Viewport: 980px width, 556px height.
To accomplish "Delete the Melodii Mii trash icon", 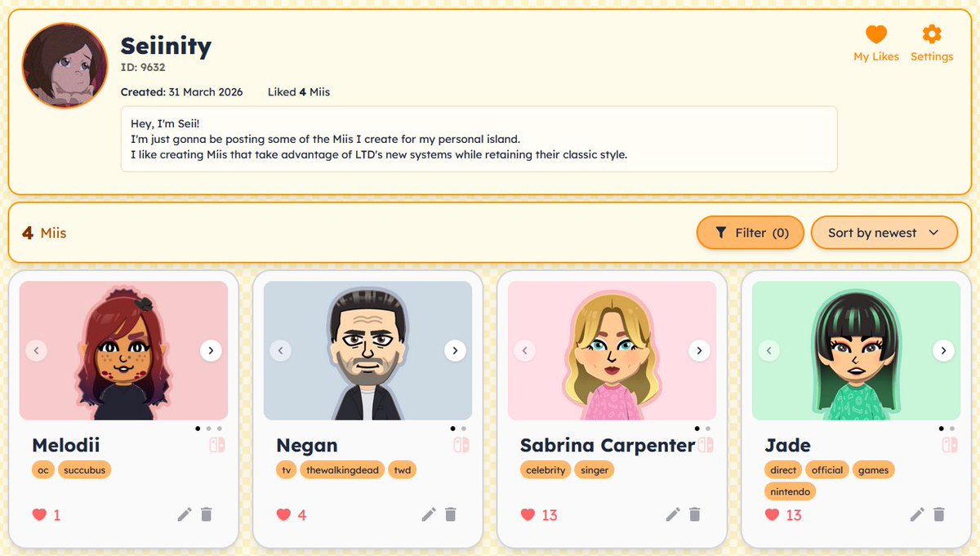I will point(206,514).
